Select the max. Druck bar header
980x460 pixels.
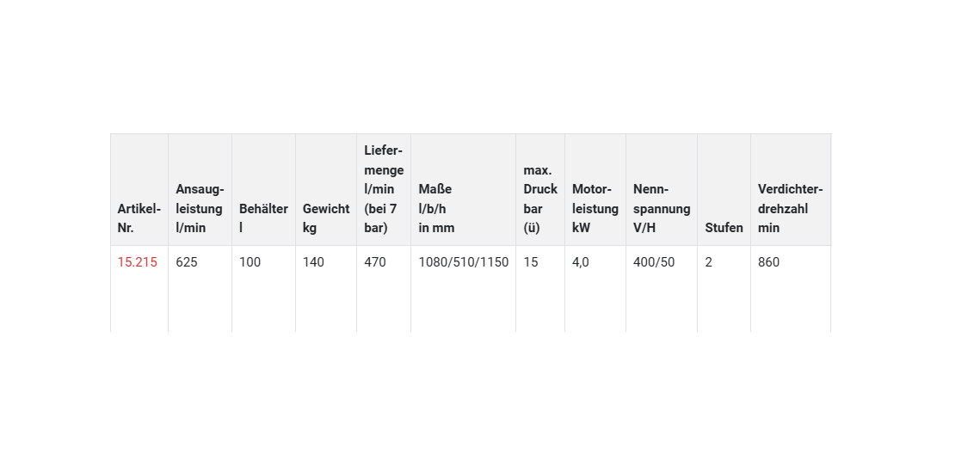(539, 199)
